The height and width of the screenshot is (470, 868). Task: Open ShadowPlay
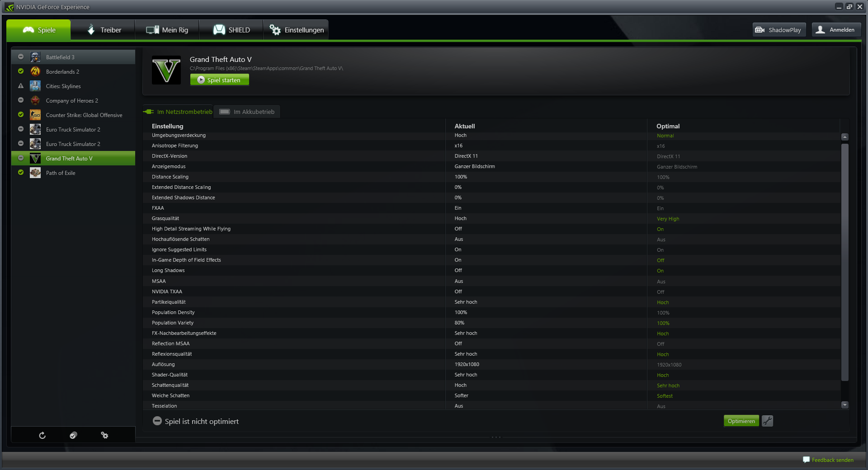tap(779, 30)
